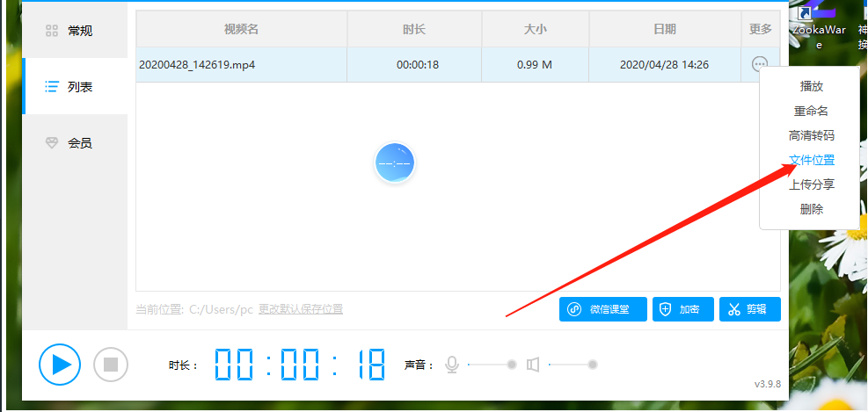Click the 微信课堂 button

(x=602, y=309)
